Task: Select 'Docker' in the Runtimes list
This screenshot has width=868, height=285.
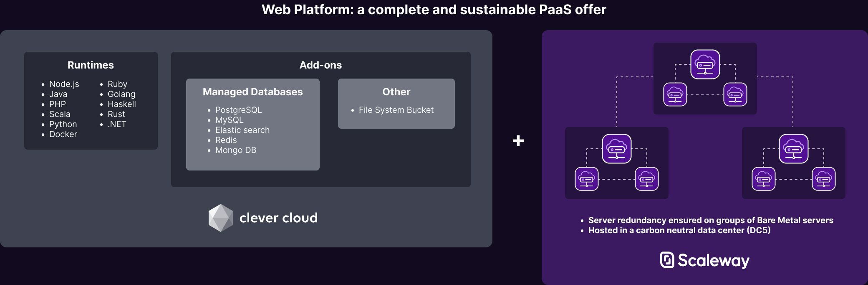Action: (x=63, y=134)
